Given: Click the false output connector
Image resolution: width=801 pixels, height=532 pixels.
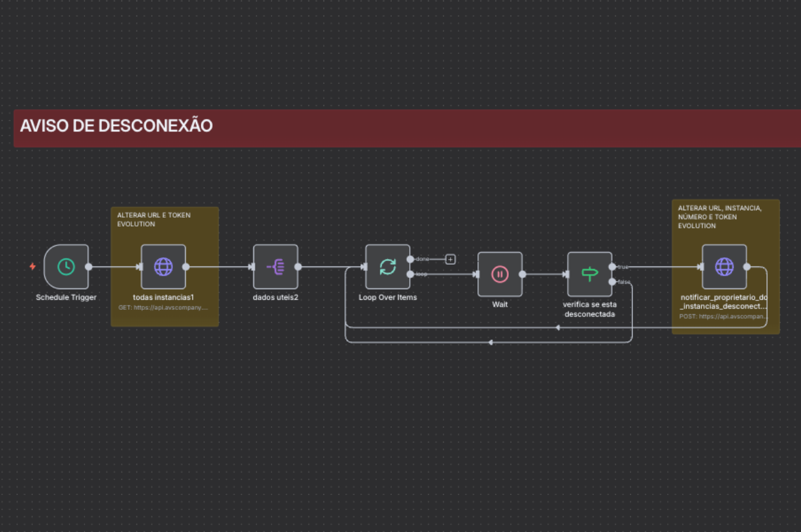Looking at the screenshot, I should [612, 282].
